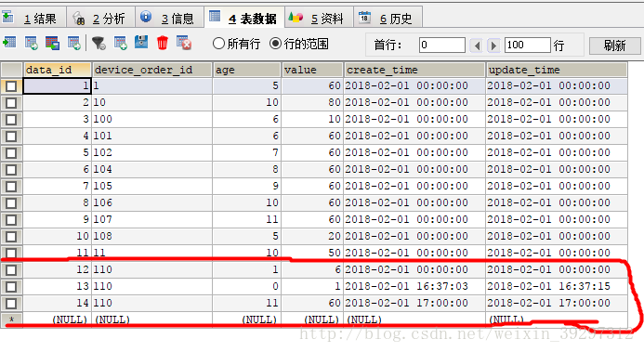Screen dimensions: 644x352
Task: Switch to the 2 分析 tab
Action: coord(101,18)
